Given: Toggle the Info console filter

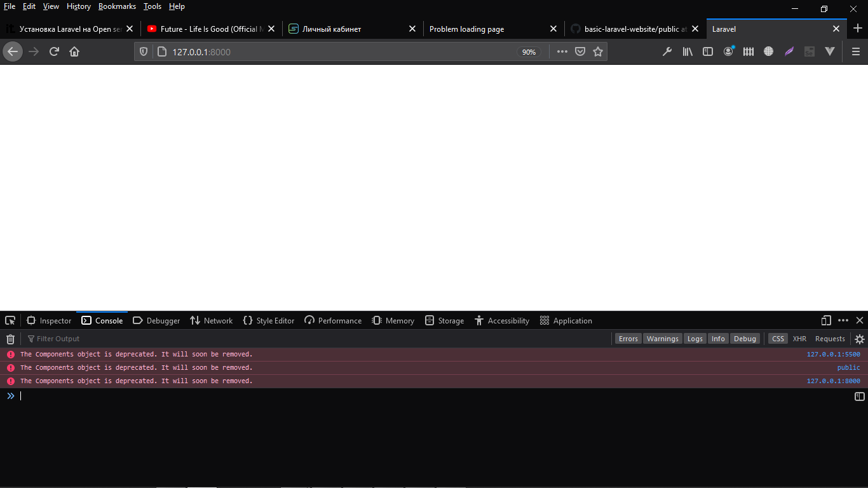Looking at the screenshot, I should click(x=718, y=339).
